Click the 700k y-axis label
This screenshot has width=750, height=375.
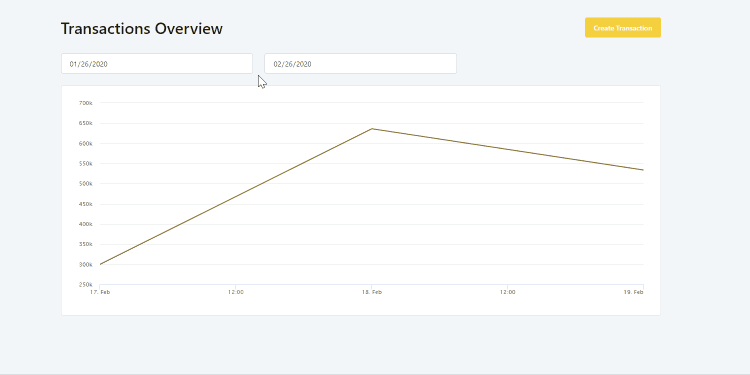coord(86,103)
